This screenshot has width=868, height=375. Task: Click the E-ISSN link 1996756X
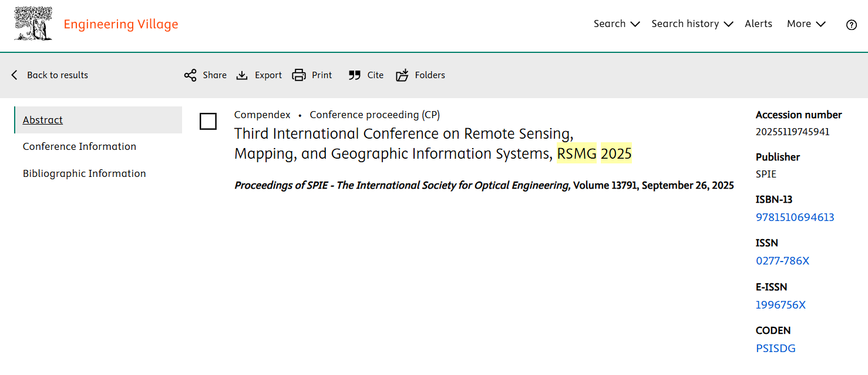pos(780,305)
